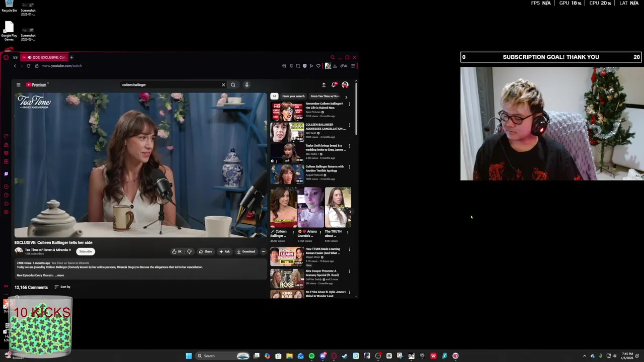
Task: Open the taskbar clock showing 7:45 PM
Action: coord(627,356)
